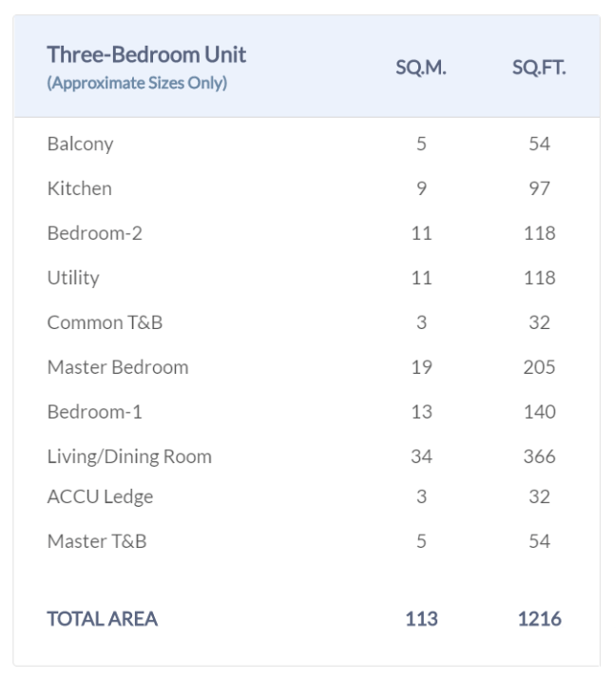Click the Bedroom-1 row label
The height and width of the screenshot is (681, 616).
(95, 412)
